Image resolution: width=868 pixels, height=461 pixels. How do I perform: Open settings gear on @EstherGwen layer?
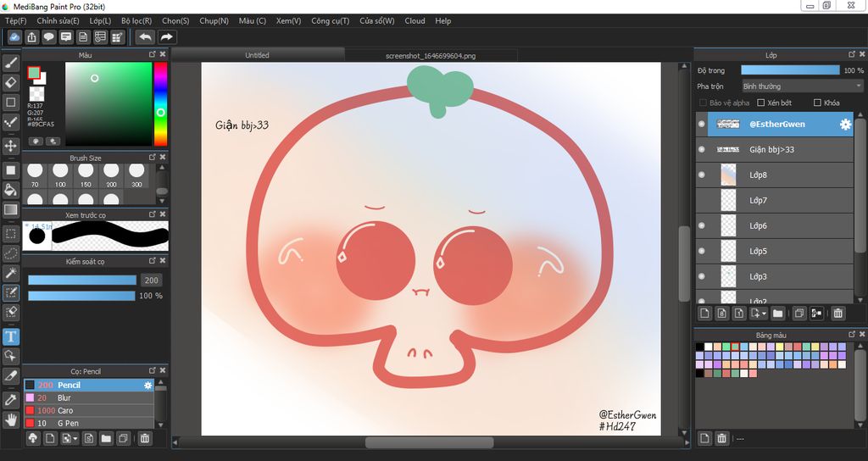click(845, 125)
